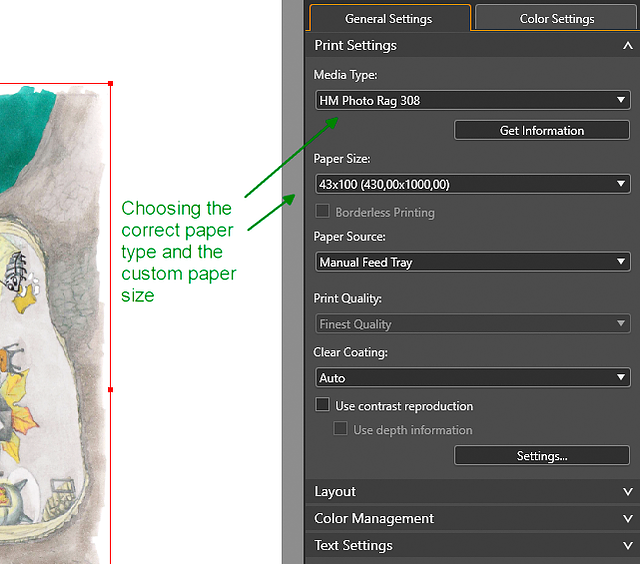Toggle Use depth information checkbox
640x564 pixels.
[340, 429]
